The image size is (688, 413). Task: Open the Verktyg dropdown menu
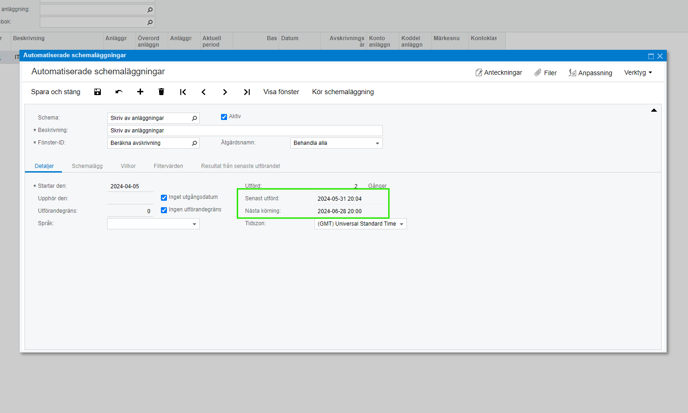tap(638, 73)
